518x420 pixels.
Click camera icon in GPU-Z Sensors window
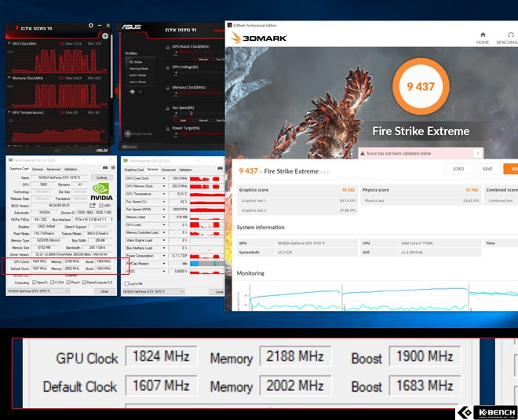click(220, 169)
